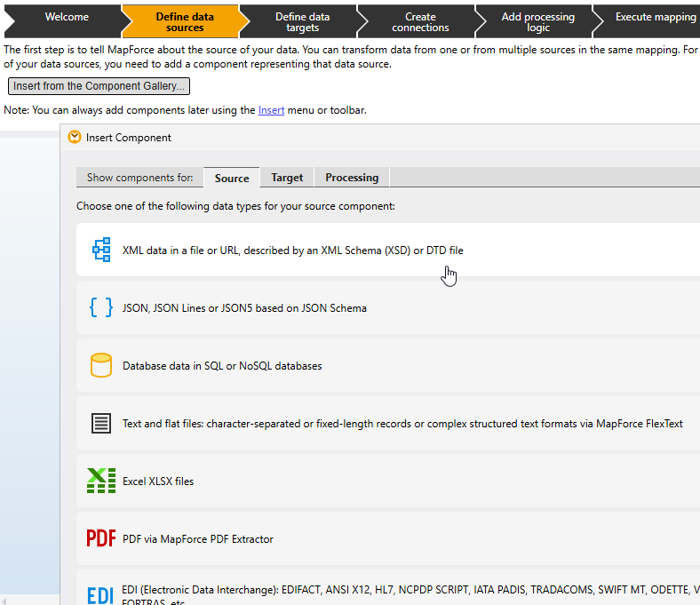Collapse the Insert Component panel
700x605 pixels.
pos(75,138)
